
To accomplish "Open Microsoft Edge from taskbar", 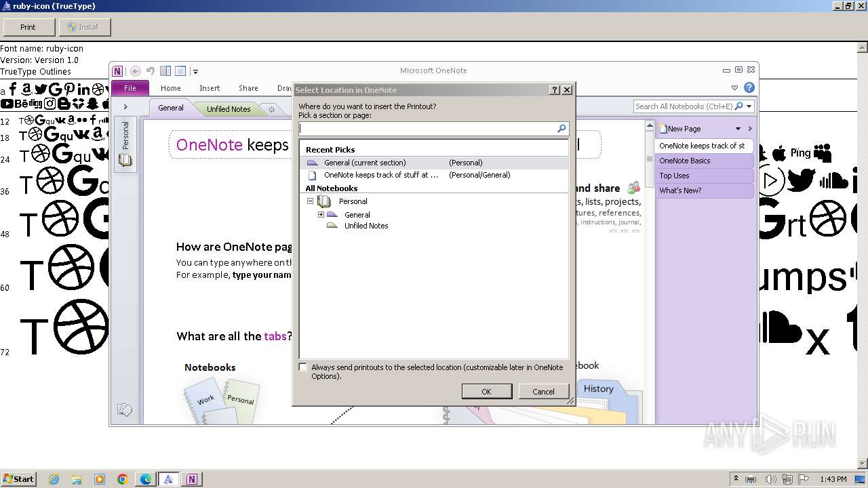I will (146, 479).
